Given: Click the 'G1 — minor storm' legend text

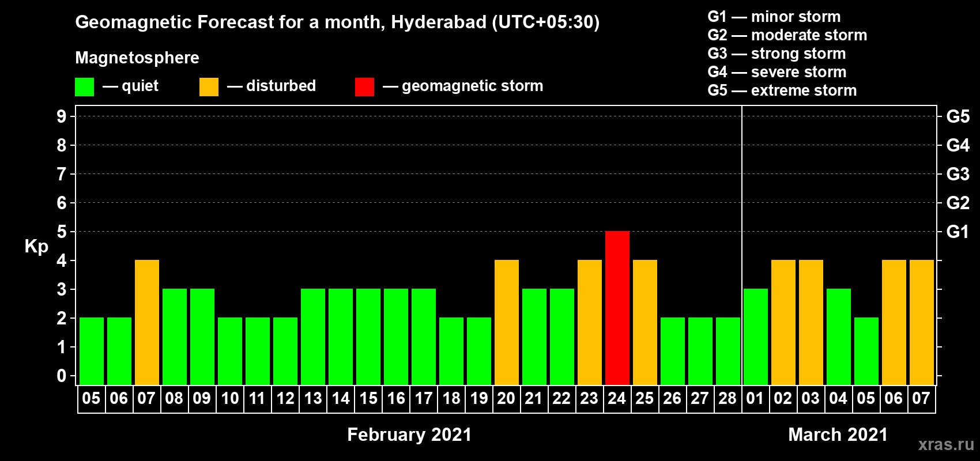Looking at the screenshot, I should pyautogui.click(x=774, y=17).
